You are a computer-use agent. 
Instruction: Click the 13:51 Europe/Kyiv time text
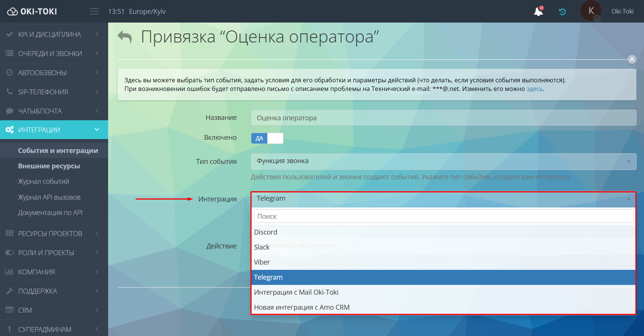pos(137,12)
